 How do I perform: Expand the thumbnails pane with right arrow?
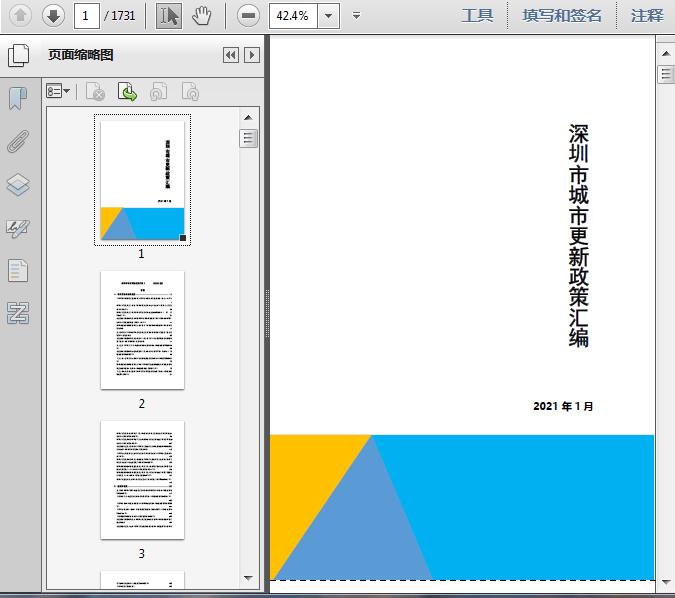tap(252, 55)
